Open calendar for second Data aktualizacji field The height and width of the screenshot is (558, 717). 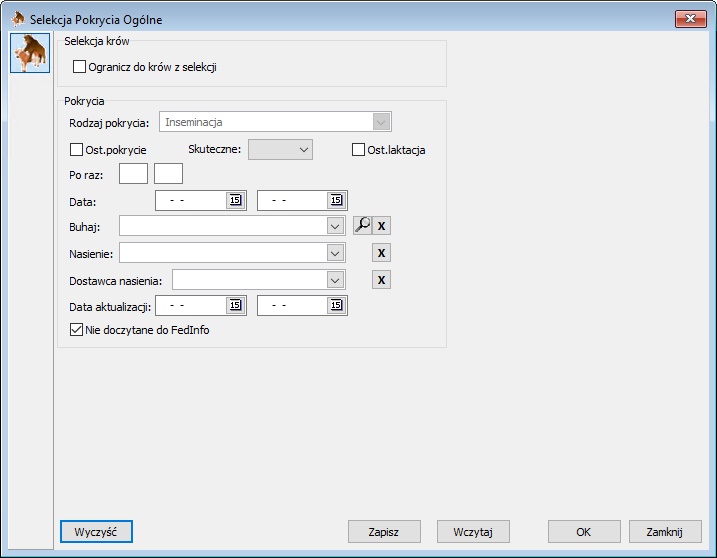click(336, 306)
